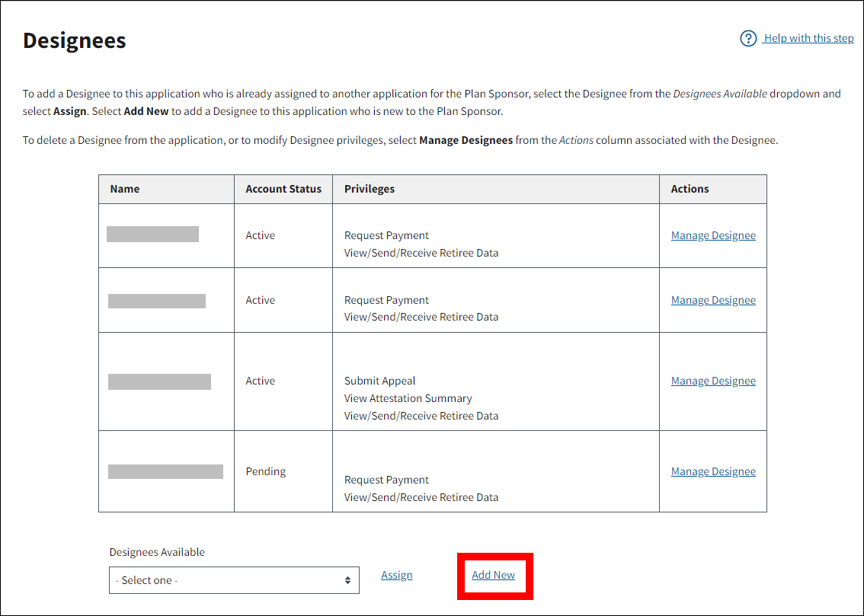Viewport: 864px width, 616px height.
Task: Click Request Payment in the Pending designee row
Action: (386, 480)
